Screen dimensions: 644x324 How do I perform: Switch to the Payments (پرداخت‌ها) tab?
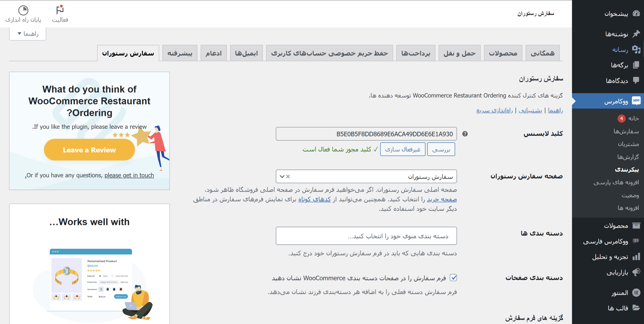point(416,53)
